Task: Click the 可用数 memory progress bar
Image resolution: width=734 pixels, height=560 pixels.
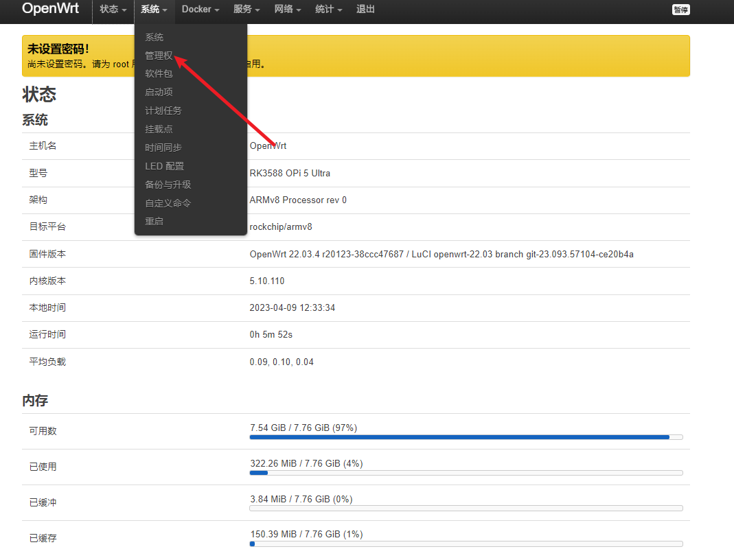Action: 466,437
